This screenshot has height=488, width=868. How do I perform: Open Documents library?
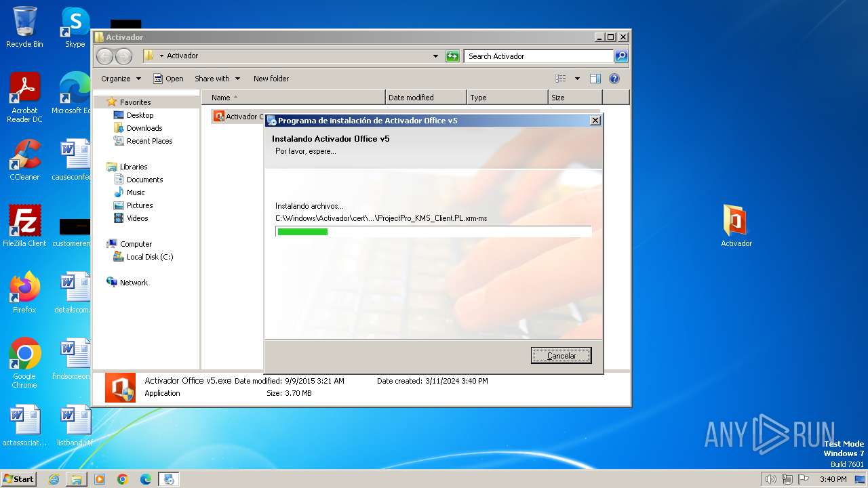pos(144,180)
